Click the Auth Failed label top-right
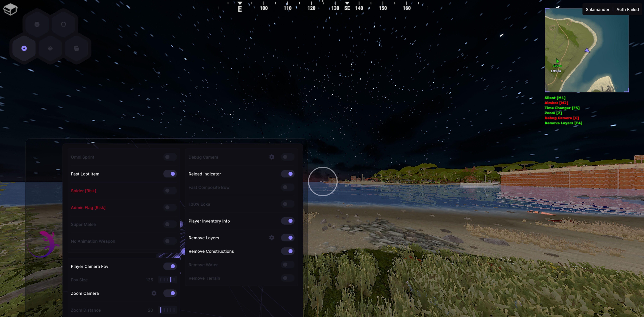The width and height of the screenshot is (644, 317). coord(627,9)
